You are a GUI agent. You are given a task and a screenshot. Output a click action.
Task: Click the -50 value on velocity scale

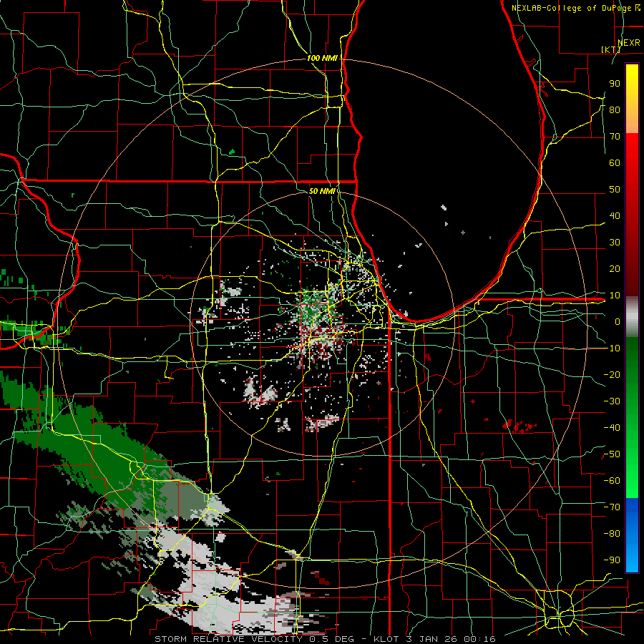pos(612,454)
